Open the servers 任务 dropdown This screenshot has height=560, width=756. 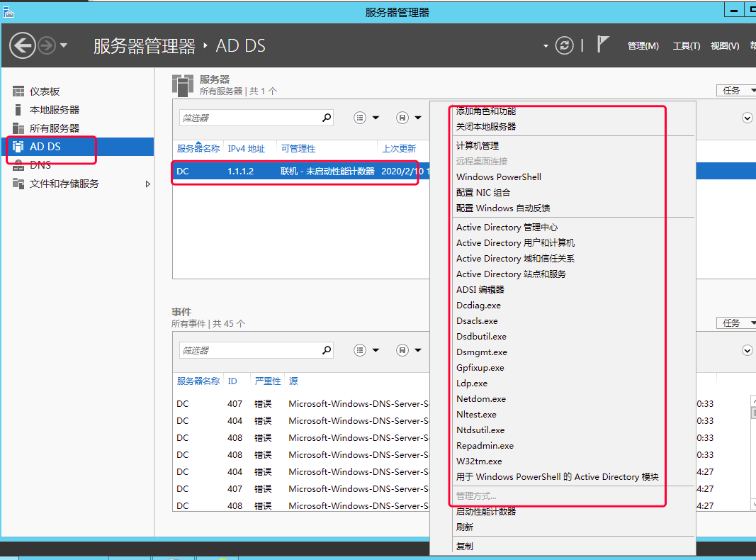[736, 91]
